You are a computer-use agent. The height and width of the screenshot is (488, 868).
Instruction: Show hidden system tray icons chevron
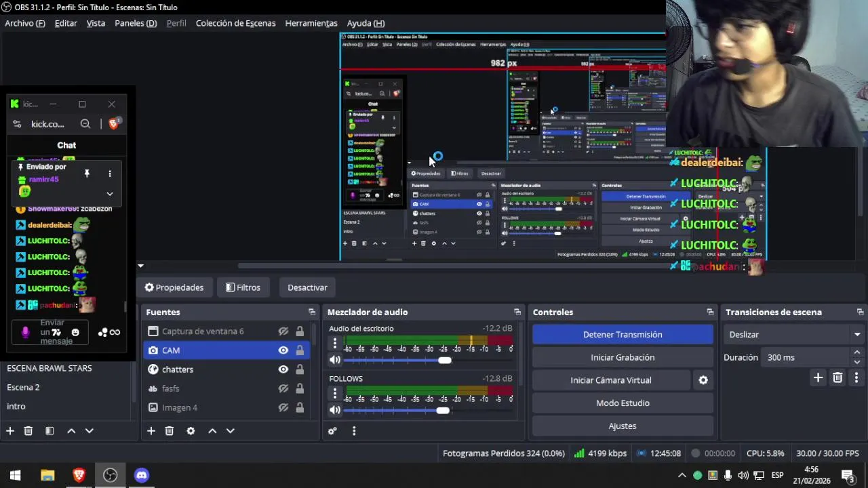coord(682,475)
